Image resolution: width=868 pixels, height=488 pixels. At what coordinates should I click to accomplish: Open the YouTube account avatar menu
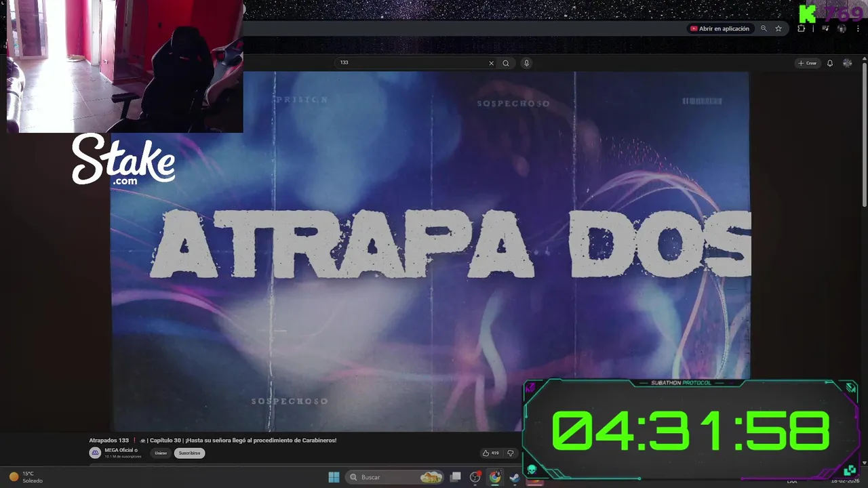point(848,63)
